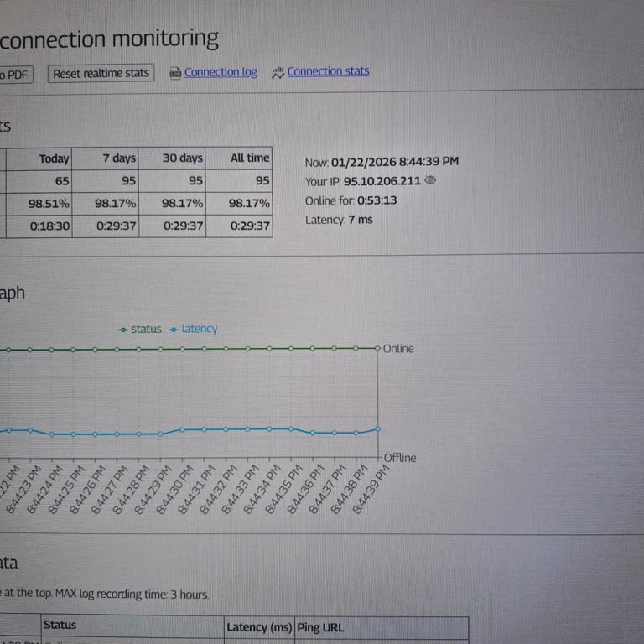
Task: Click the last status point at 8:44:39 PM
Action: pos(377,348)
